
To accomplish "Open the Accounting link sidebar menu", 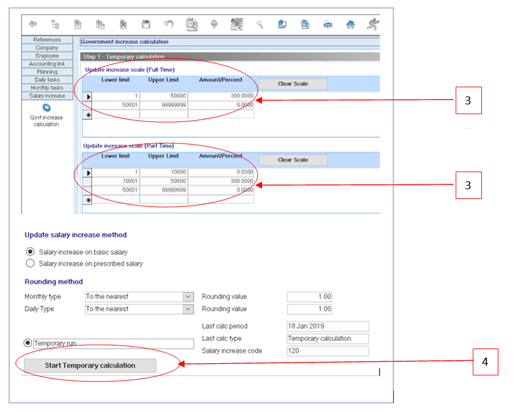I will pos(47,63).
